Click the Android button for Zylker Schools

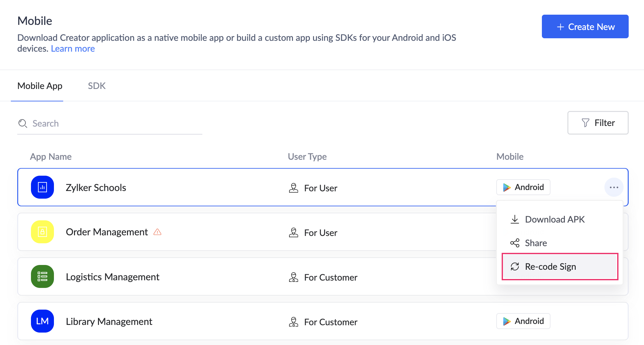[523, 187]
